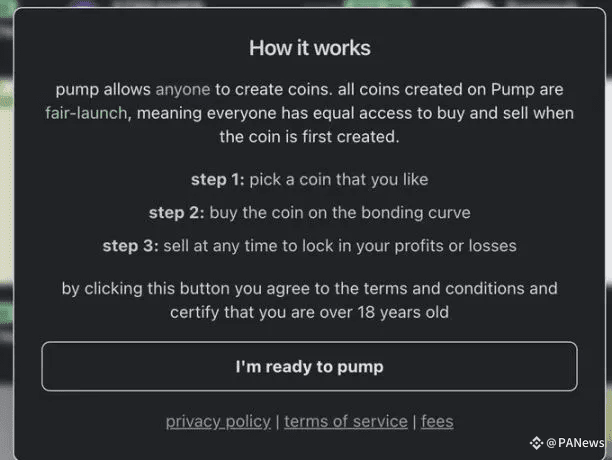Open the terms of service link
The image size is (612, 460).
(x=346, y=422)
